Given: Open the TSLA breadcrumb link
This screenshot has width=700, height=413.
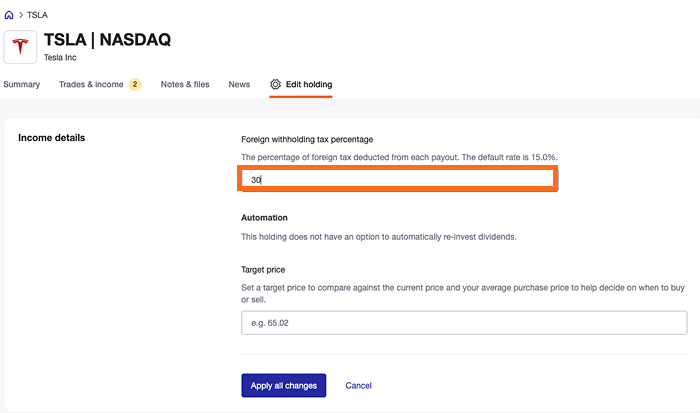Looking at the screenshot, I should point(37,16).
